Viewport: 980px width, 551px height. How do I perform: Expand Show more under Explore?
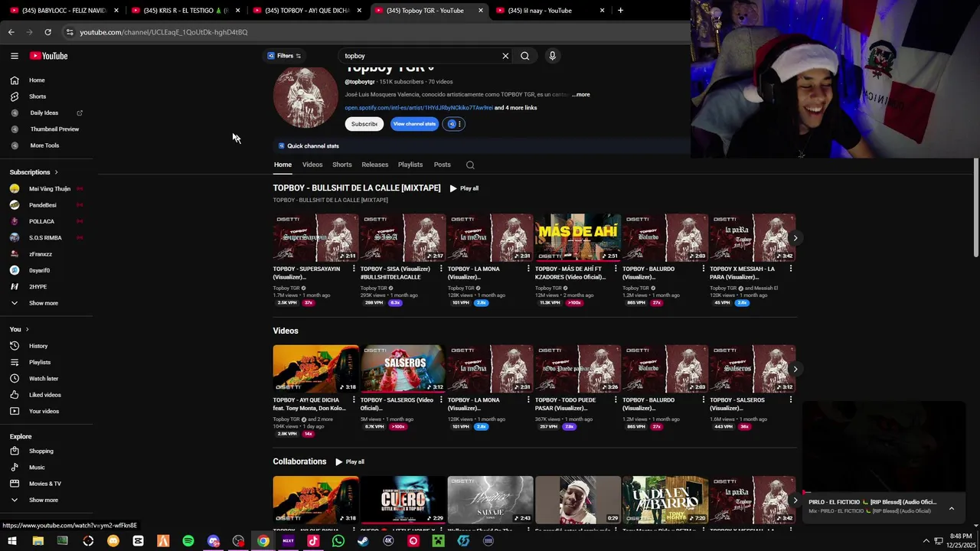[x=43, y=500]
